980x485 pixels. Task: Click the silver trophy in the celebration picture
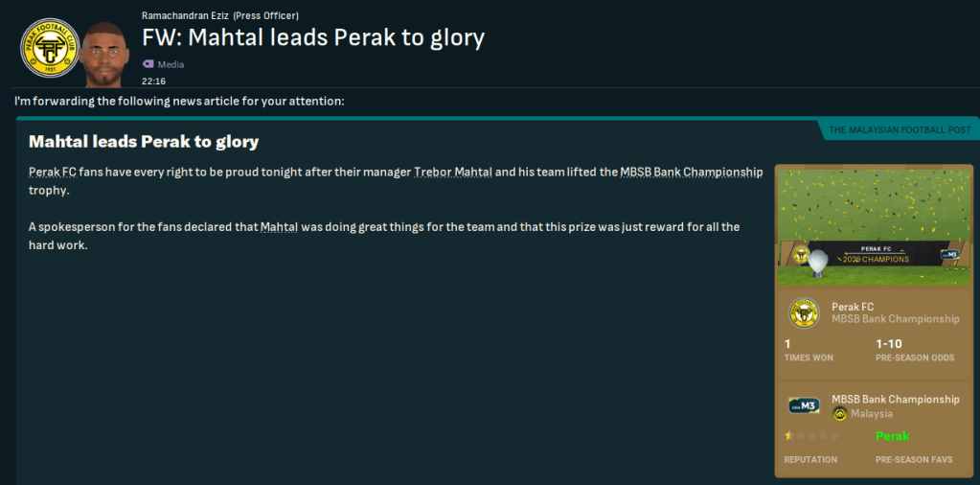(x=817, y=263)
